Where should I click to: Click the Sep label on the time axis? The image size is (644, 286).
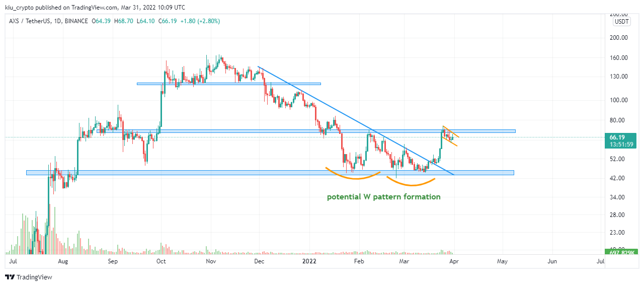113,262
